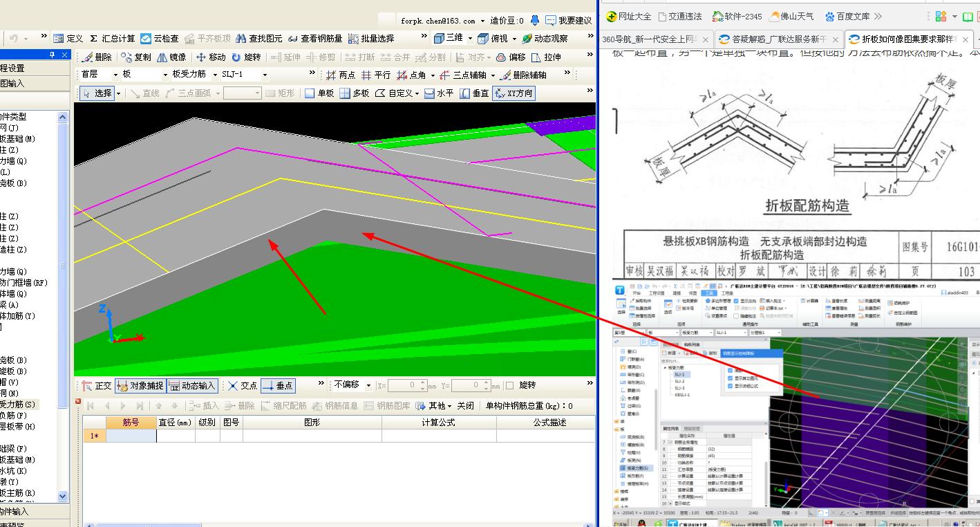Click the 平行 parallel axis tool
980x527 pixels.
pyautogui.click(x=377, y=75)
